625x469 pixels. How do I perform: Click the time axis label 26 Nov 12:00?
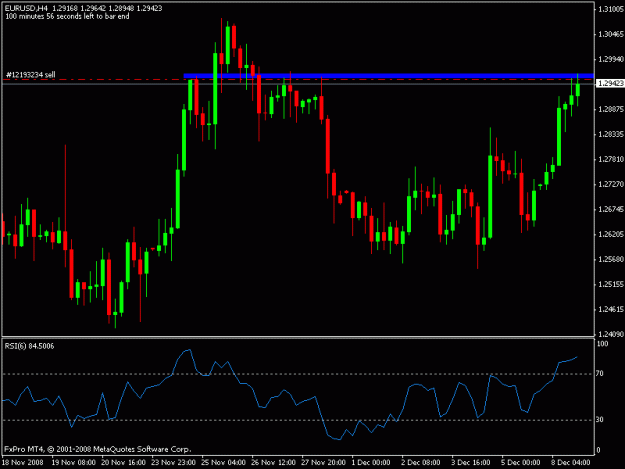(x=273, y=463)
